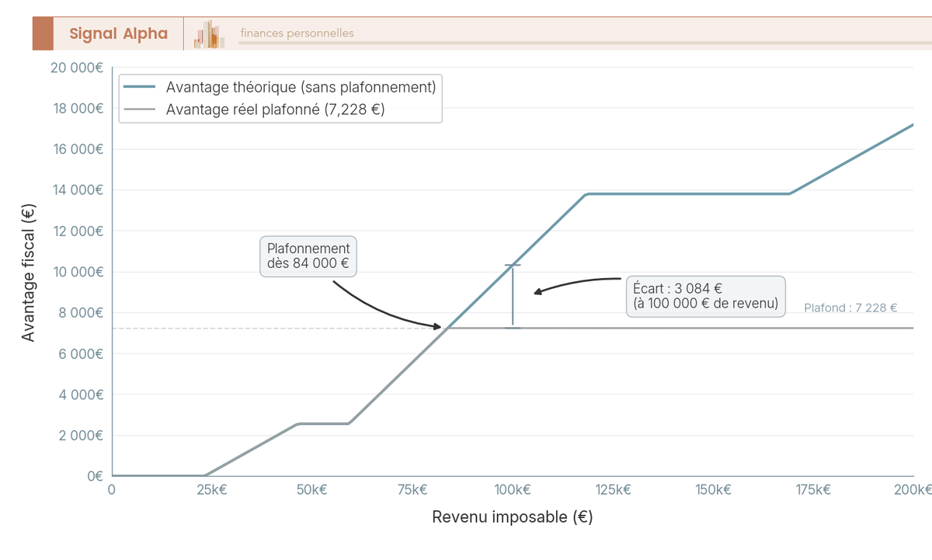Click the 75k€ x-axis tick label
The image size is (932, 560).
tap(412, 490)
